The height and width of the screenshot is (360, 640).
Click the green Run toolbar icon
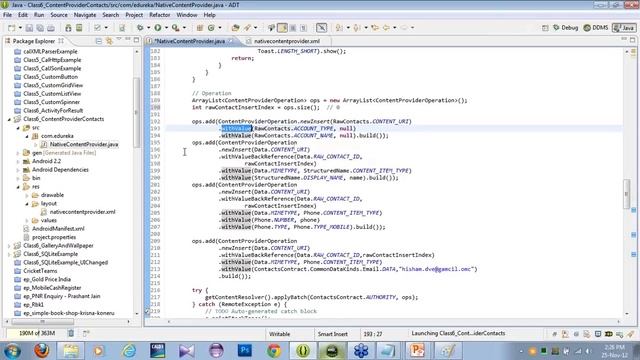tap(158, 28)
